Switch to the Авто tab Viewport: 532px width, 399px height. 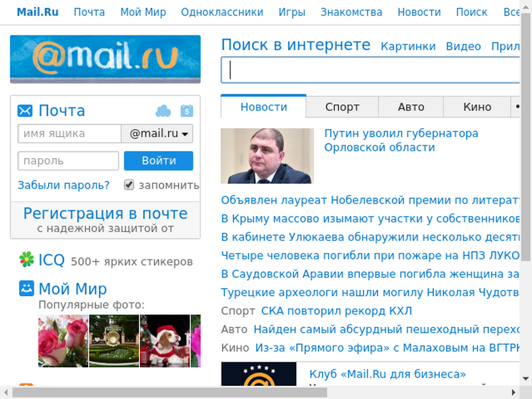point(411,107)
